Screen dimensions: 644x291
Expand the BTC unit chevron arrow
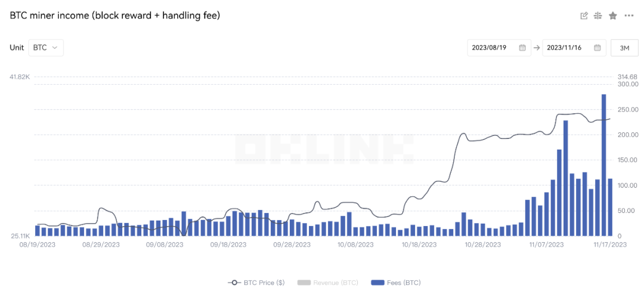(x=55, y=48)
